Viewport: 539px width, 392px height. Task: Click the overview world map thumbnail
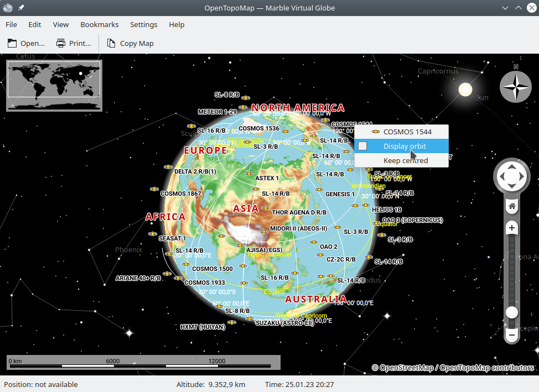pyautogui.click(x=54, y=86)
